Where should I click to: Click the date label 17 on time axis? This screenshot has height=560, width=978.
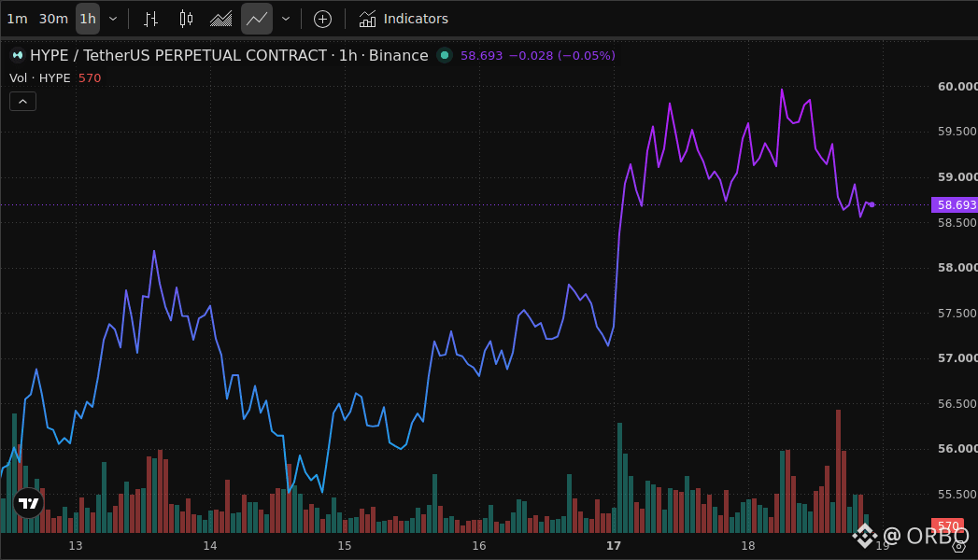click(614, 546)
